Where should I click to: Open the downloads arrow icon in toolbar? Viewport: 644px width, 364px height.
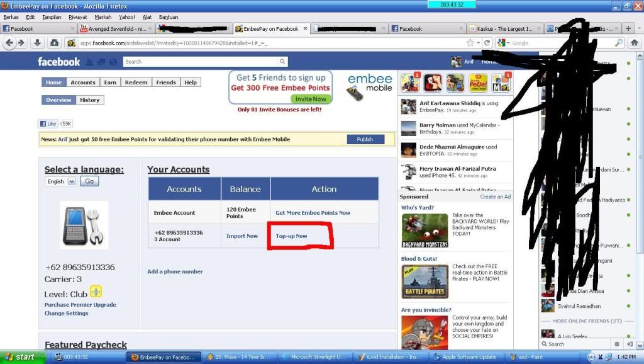tap(37, 43)
